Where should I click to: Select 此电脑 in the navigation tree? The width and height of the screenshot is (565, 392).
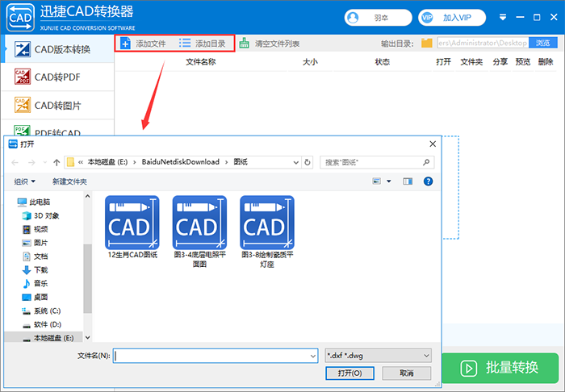point(34,202)
